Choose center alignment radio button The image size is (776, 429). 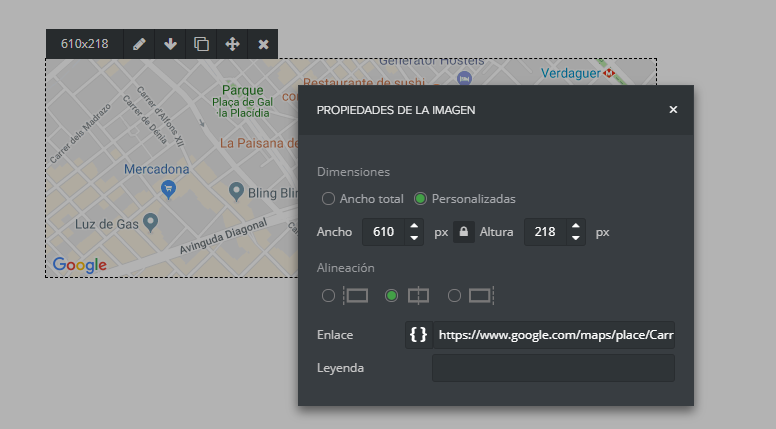(391, 296)
